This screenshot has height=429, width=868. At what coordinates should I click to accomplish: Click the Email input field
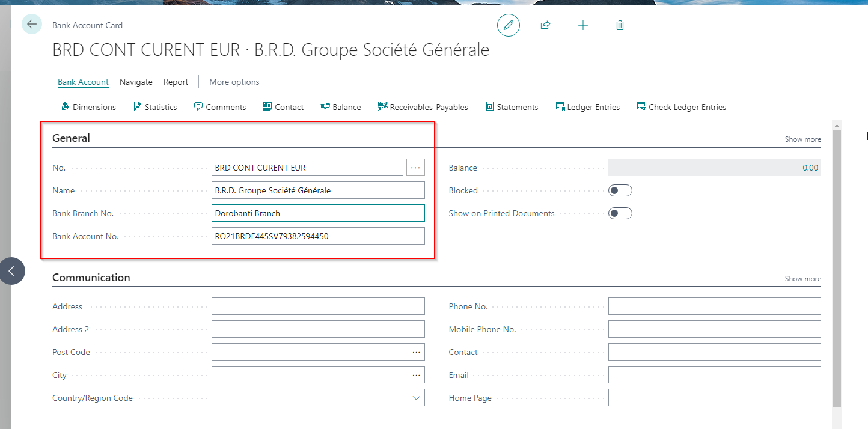click(715, 375)
